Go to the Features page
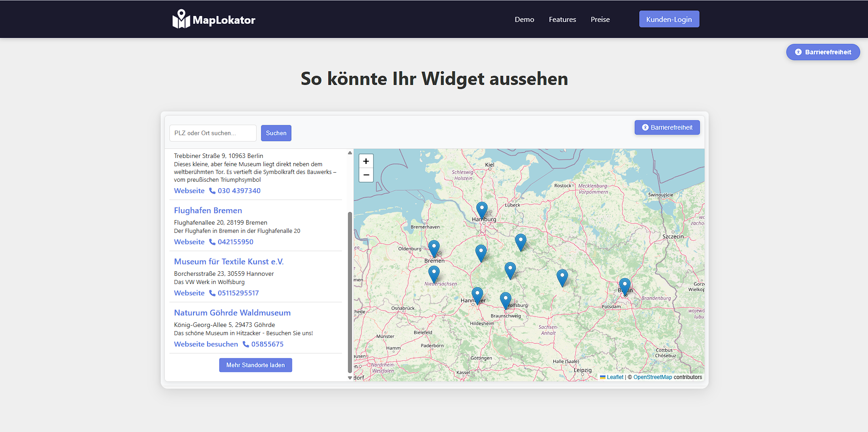This screenshot has height=432, width=868. [x=562, y=19]
